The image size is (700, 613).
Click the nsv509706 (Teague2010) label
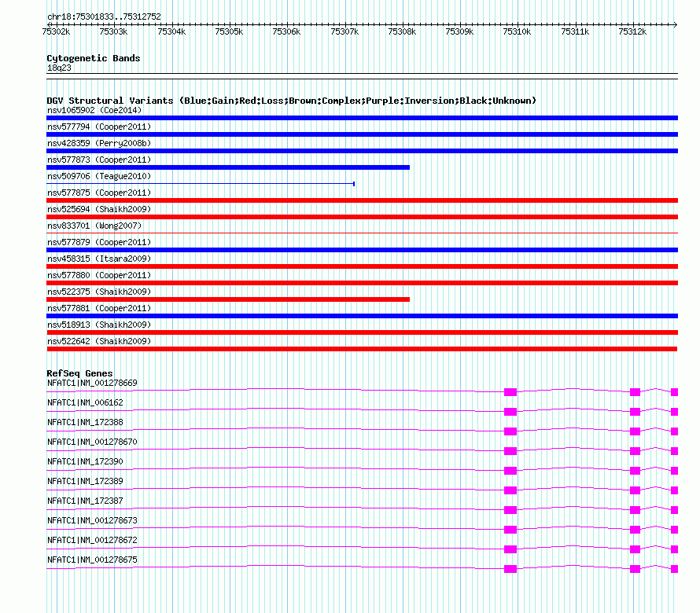click(x=99, y=176)
